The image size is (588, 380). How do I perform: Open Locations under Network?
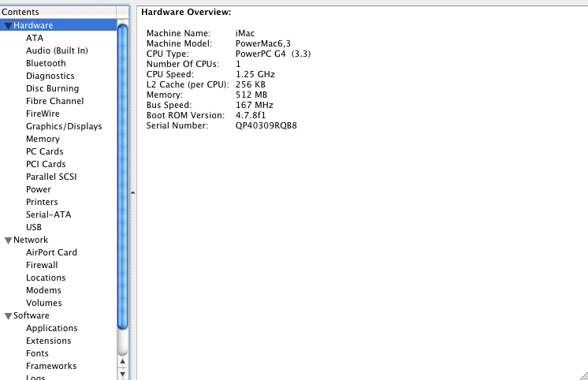click(46, 278)
